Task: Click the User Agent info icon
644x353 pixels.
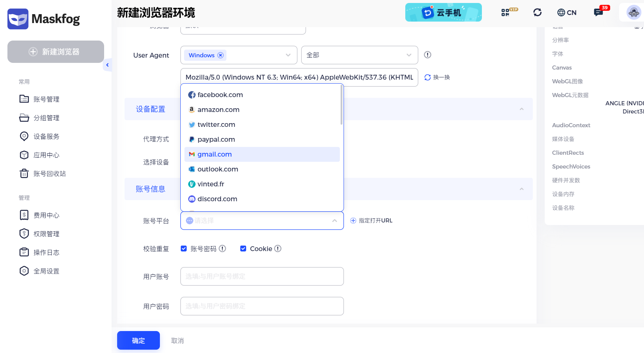Action: point(428,55)
